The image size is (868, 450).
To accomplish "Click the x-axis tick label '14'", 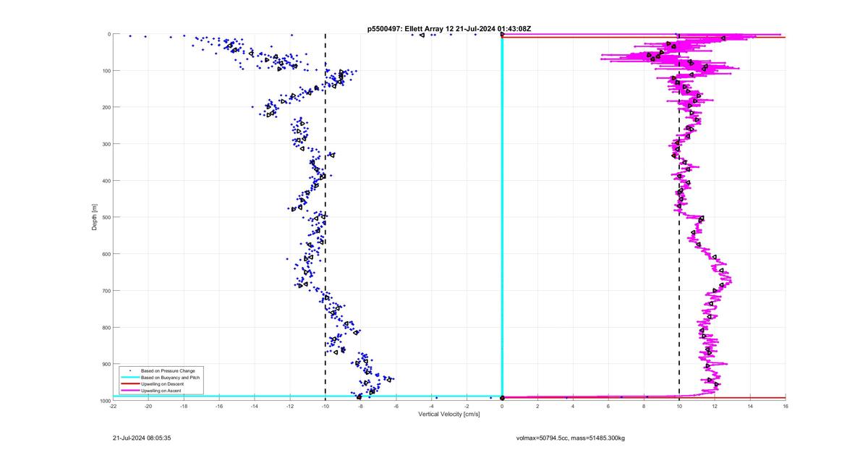I will pyautogui.click(x=750, y=406).
